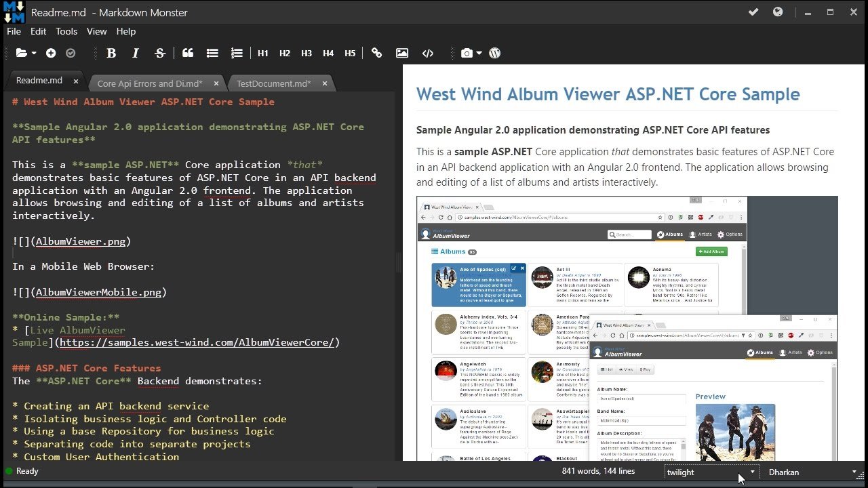The width and height of the screenshot is (868, 488).
Task: Insert a code block
Action: pos(427,53)
